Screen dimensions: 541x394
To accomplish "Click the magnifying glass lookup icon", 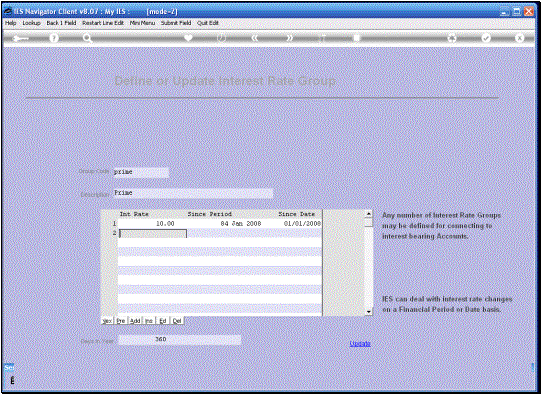I will click(x=87, y=38).
